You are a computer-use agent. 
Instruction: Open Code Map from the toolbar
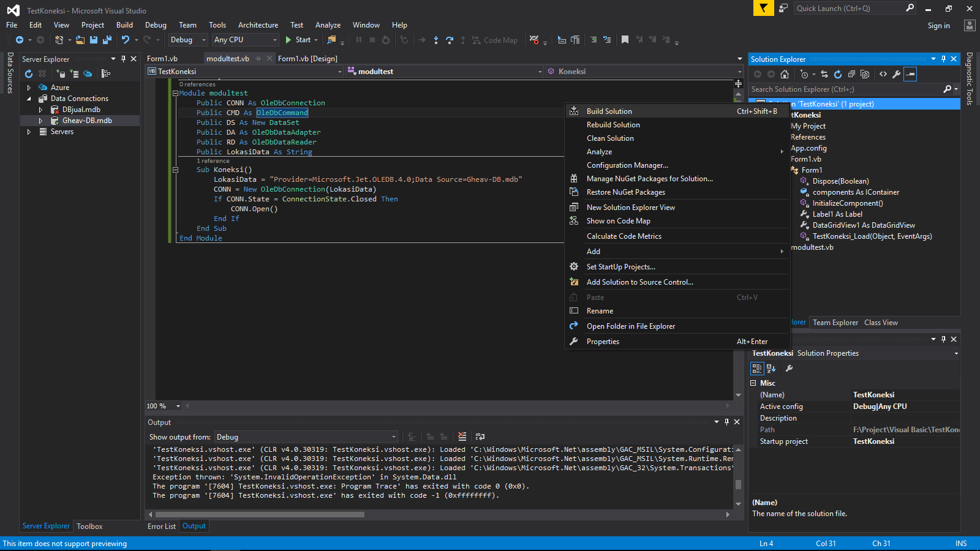click(x=496, y=40)
